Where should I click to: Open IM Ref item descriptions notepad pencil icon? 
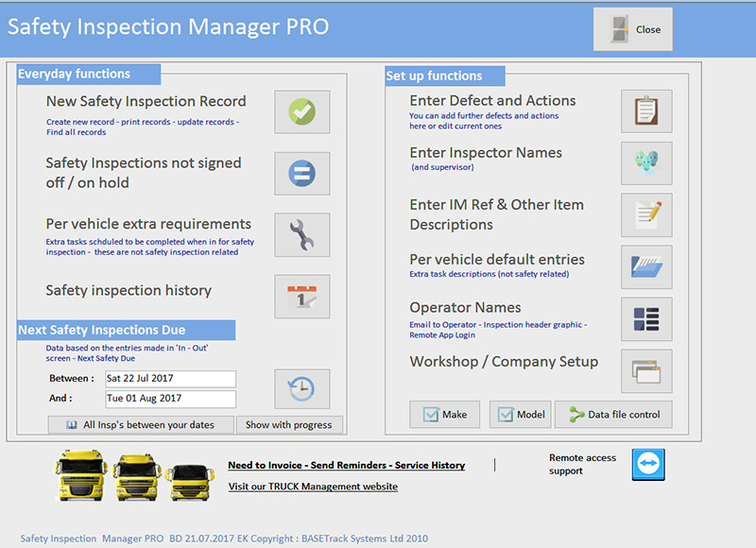(646, 215)
